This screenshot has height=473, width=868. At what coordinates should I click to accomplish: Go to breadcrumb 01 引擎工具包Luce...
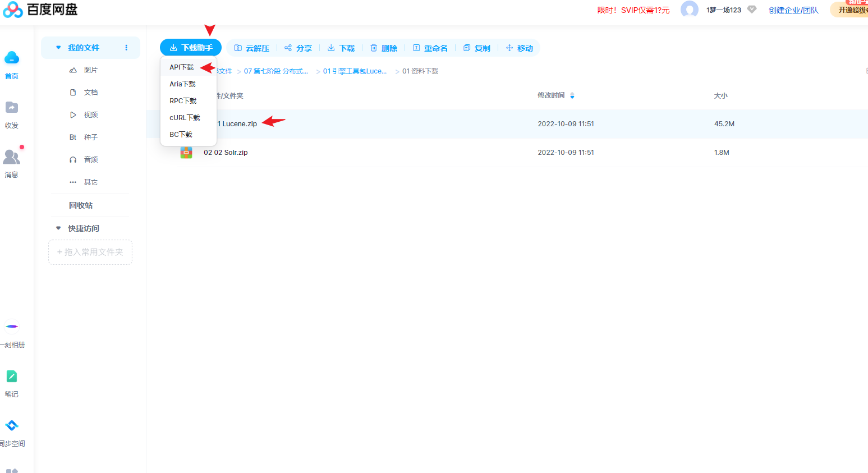(355, 71)
